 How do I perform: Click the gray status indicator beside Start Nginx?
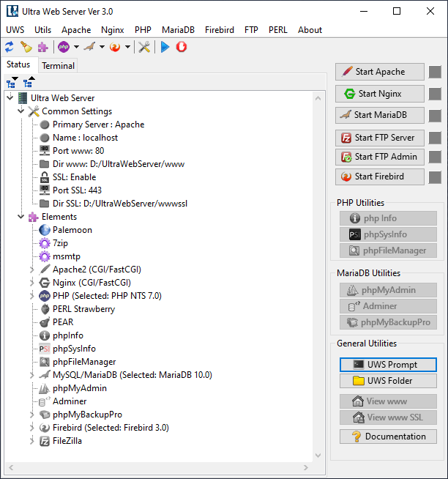(x=435, y=94)
